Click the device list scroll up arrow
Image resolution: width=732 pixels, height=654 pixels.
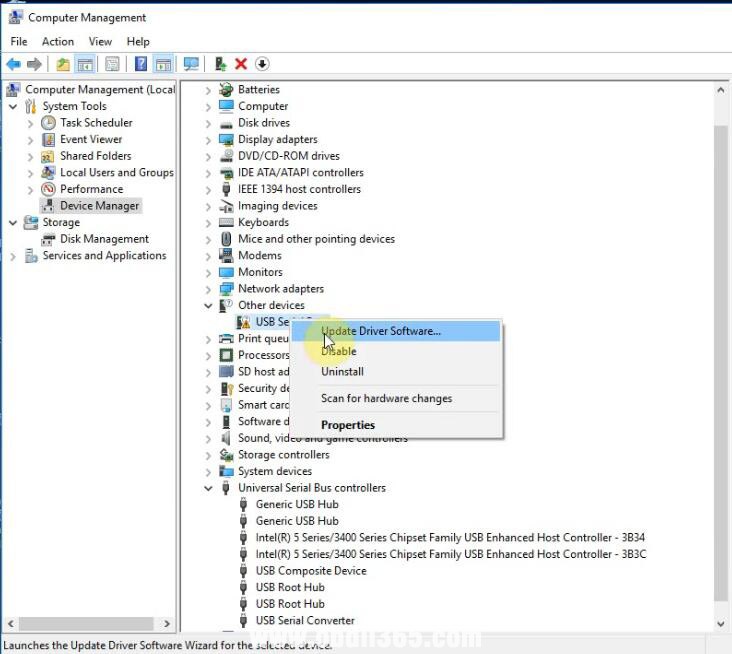(x=720, y=90)
